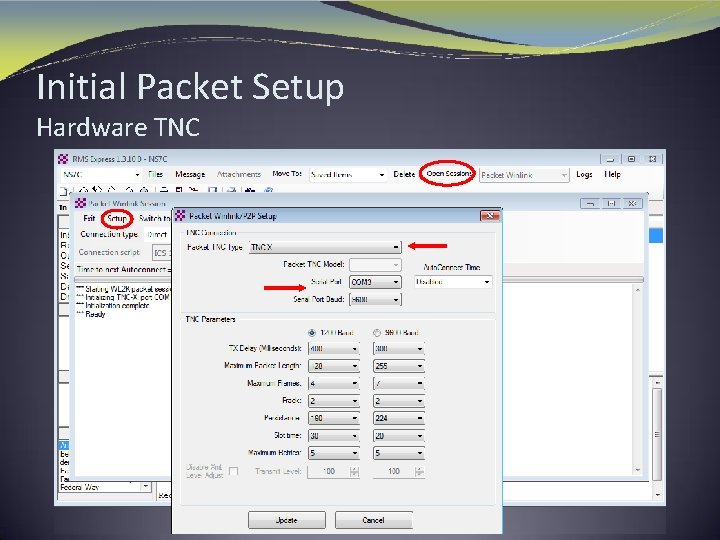Screen dimensions: 720x540
Task: Expand the Move To Saved Items dropdown
Action: pos(381,175)
